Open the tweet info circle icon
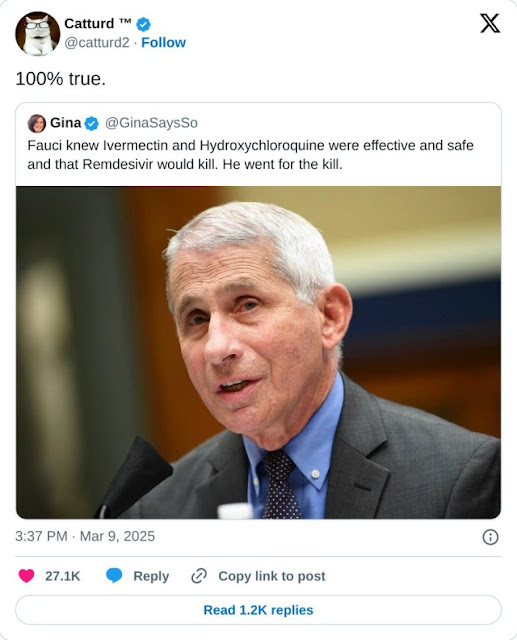This screenshot has height=640, width=517. [x=490, y=537]
